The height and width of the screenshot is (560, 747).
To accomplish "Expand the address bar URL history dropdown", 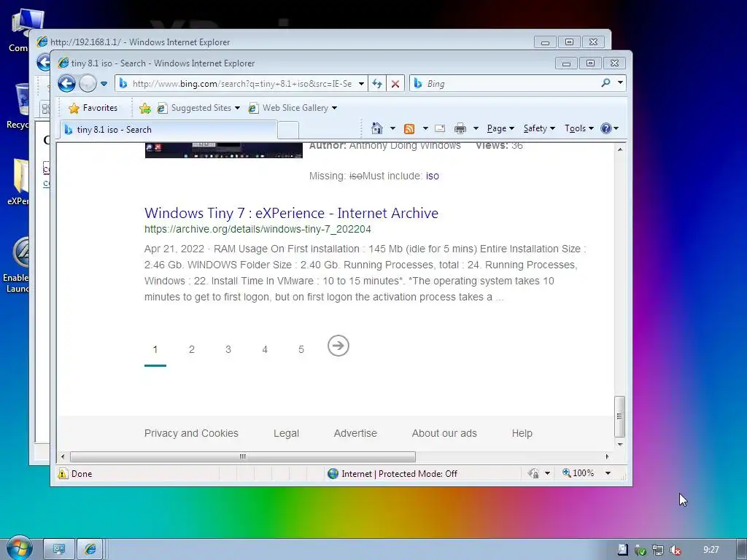I will (x=362, y=84).
